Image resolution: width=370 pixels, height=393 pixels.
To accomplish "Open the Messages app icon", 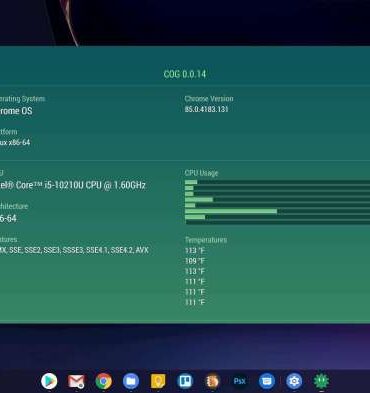I will coord(267,381).
